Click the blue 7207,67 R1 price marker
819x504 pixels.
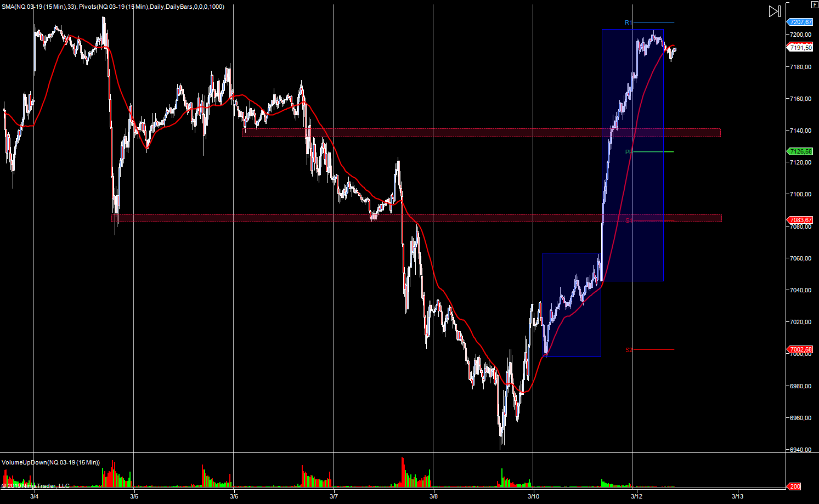(800, 22)
